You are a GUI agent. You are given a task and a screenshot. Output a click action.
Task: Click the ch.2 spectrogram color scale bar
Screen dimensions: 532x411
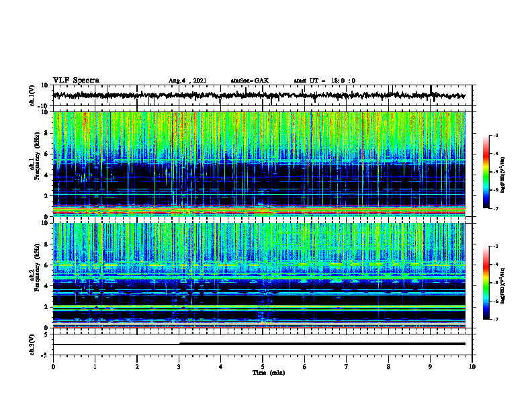(x=486, y=283)
